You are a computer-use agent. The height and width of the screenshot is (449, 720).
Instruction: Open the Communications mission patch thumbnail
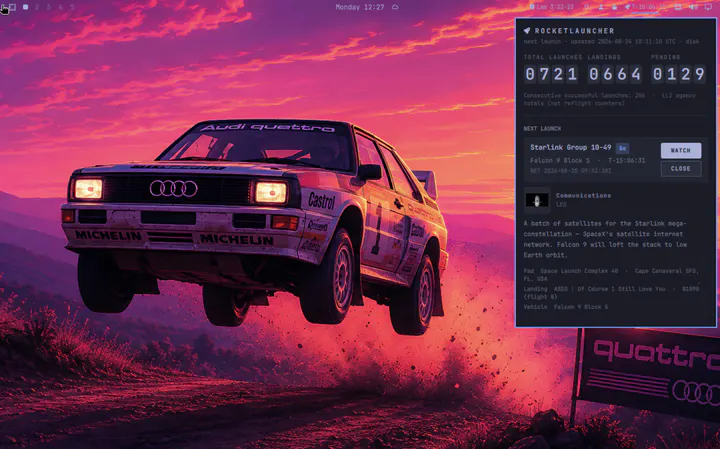click(537, 200)
